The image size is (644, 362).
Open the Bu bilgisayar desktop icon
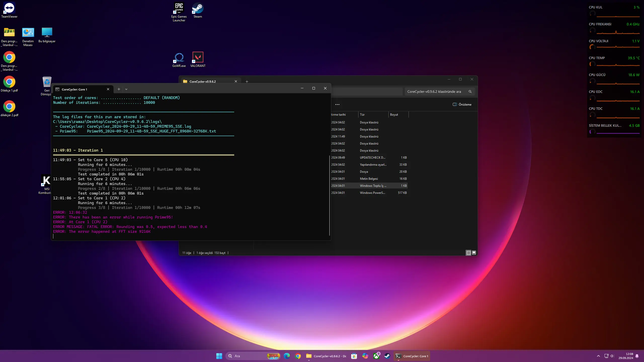coord(47,35)
